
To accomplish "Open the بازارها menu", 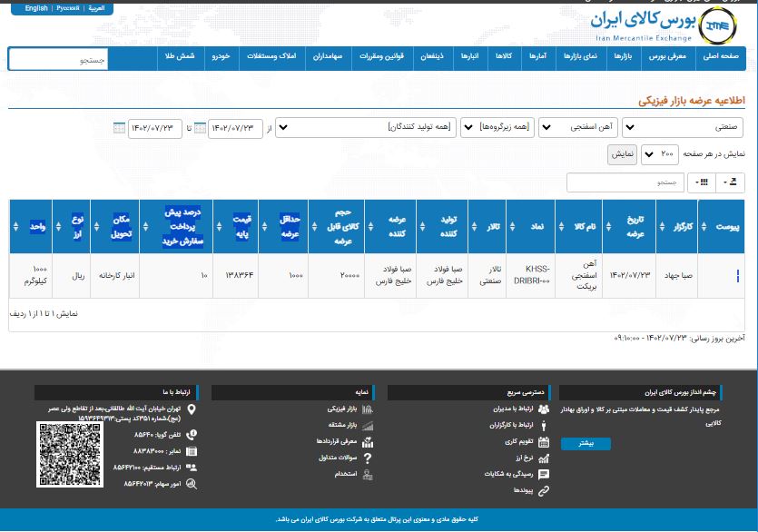I will pos(623,56).
